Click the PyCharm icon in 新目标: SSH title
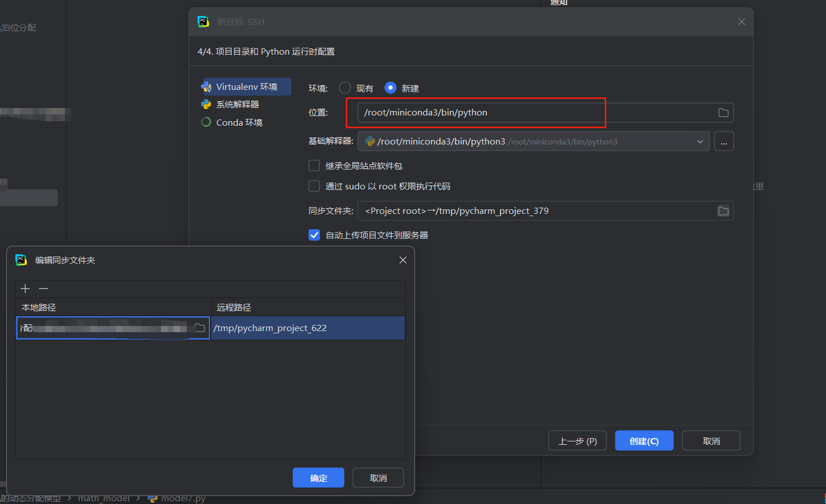 point(203,22)
